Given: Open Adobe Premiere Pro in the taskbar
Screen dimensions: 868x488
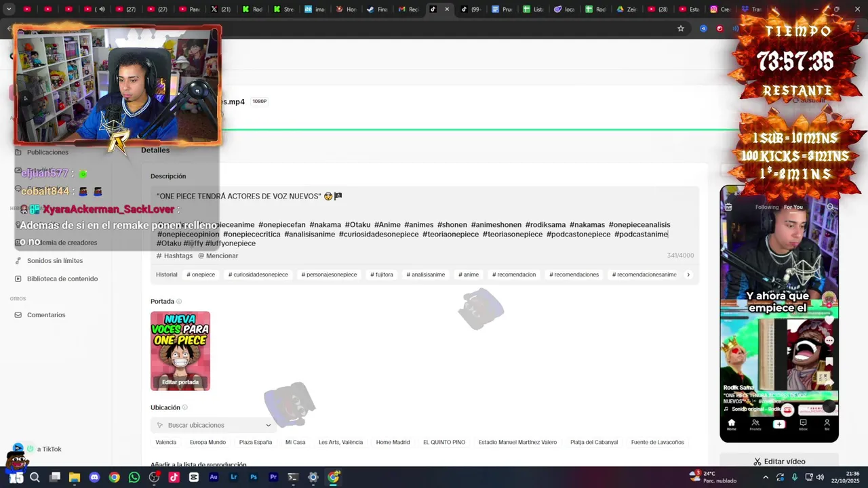Looking at the screenshot, I should click(273, 477).
